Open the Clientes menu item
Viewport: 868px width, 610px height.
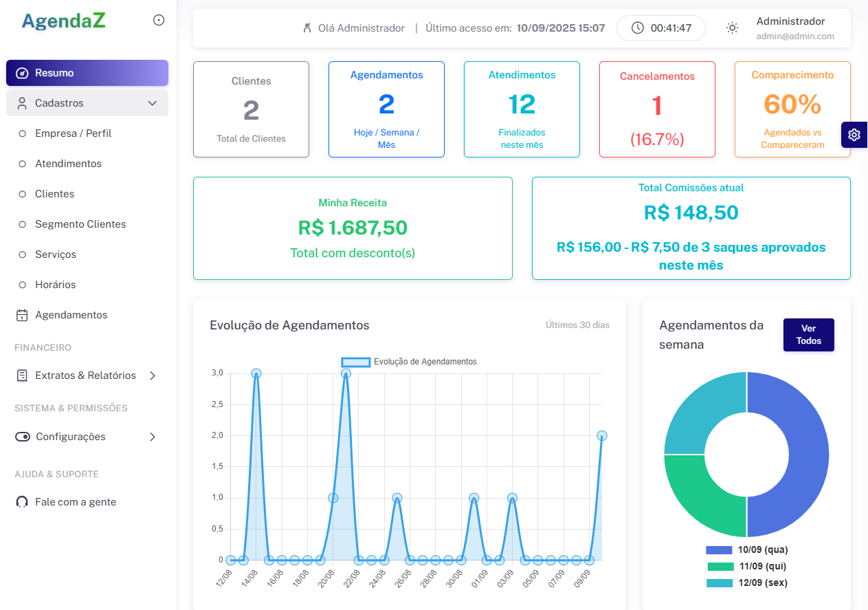tap(54, 194)
